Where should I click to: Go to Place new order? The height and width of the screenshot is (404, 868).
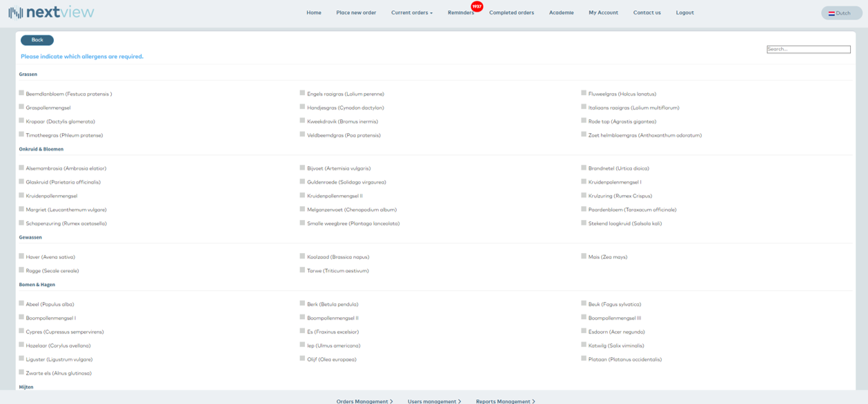click(356, 12)
